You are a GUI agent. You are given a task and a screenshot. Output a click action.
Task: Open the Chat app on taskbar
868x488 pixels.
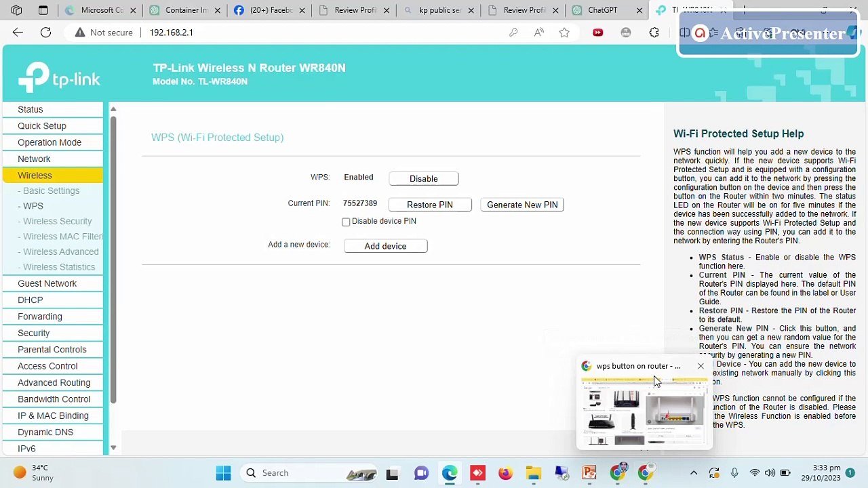click(x=421, y=473)
